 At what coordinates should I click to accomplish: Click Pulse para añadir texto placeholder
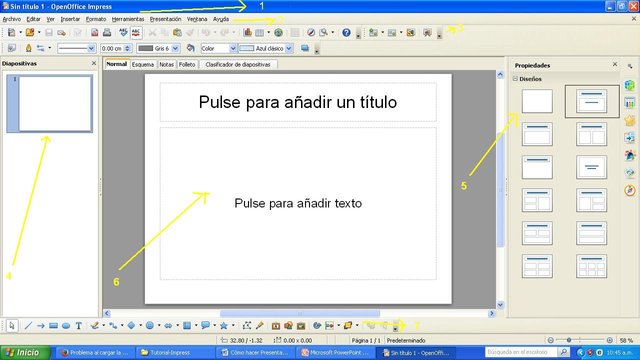tap(298, 203)
